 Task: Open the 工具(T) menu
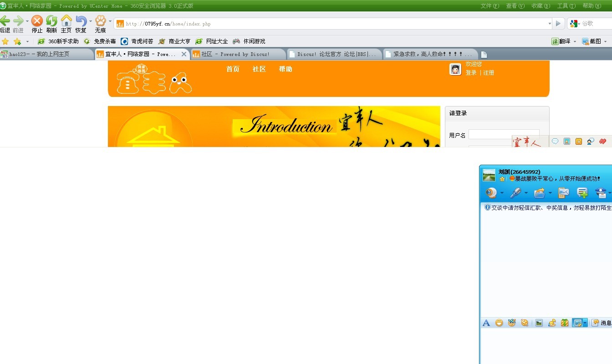point(566,6)
